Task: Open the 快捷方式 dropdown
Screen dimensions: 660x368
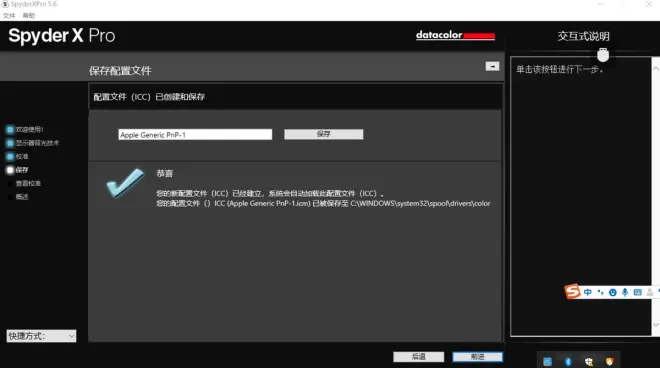Action: [41, 336]
